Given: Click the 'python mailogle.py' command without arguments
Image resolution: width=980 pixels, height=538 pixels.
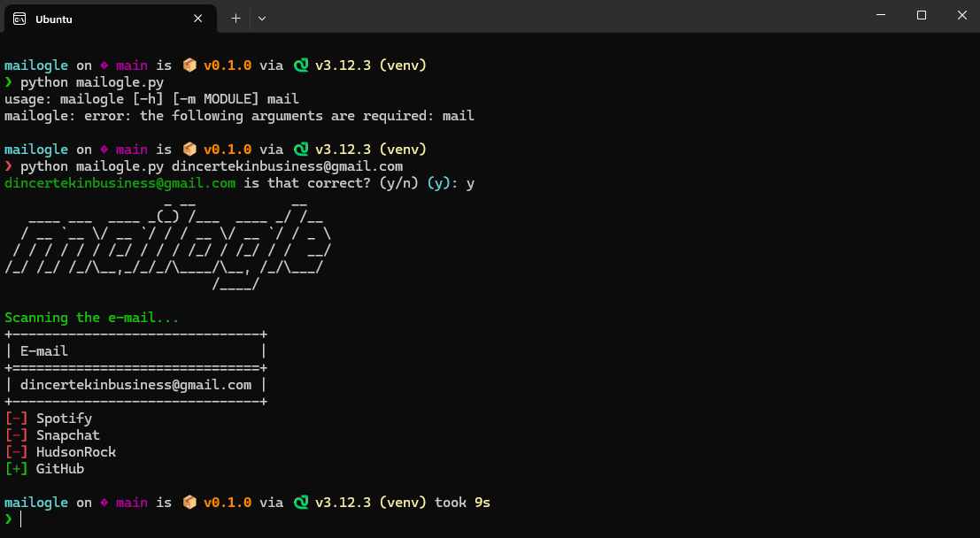Looking at the screenshot, I should point(92,82).
